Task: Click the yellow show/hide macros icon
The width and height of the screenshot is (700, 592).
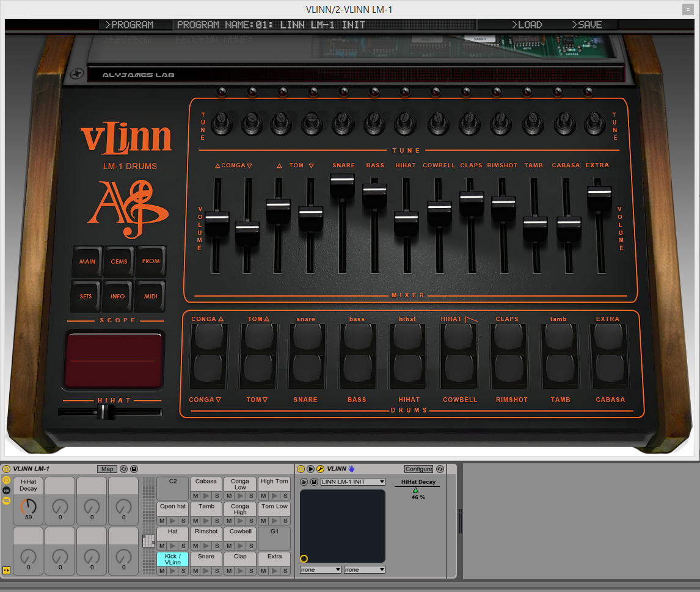Action: [7, 480]
